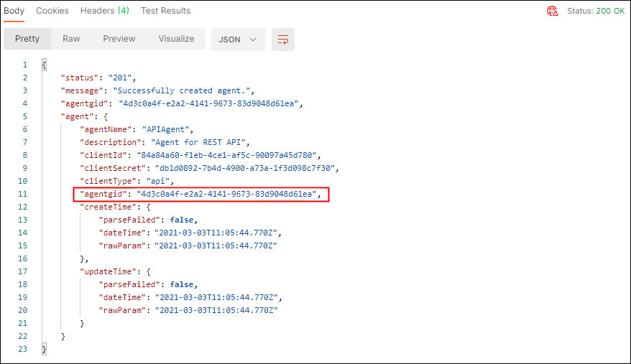Image resolution: width=631 pixels, height=364 pixels.
Task: Click the clientId value 84a84a60-f1eb-4ce1-af5c-90097a45d780
Action: click(226, 155)
